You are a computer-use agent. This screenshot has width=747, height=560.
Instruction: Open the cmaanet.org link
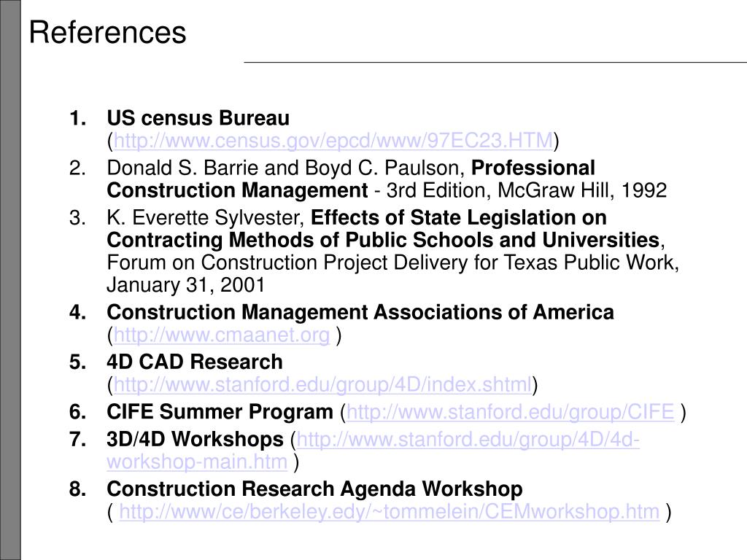pos(222,335)
